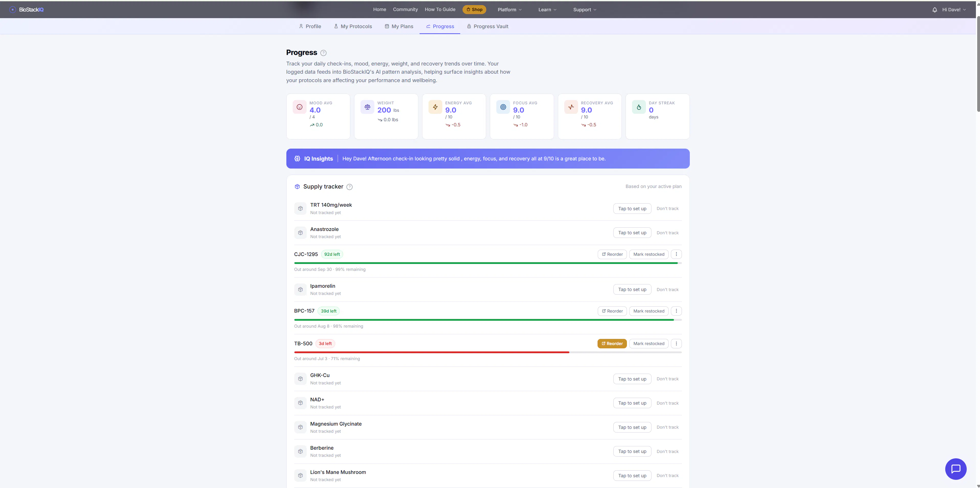This screenshot has height=488, width=980.
Task: Click the IQ Insights brain icon
Action: 297,159
